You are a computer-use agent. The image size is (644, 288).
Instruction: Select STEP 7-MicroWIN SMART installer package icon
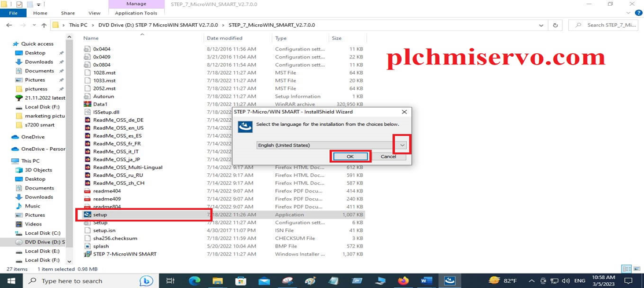(87, 254)
